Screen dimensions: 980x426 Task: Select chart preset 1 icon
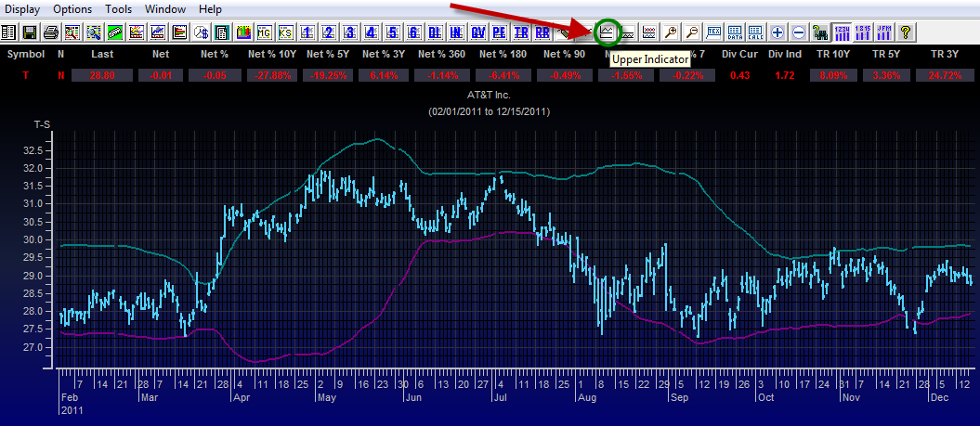coord(307,32)
